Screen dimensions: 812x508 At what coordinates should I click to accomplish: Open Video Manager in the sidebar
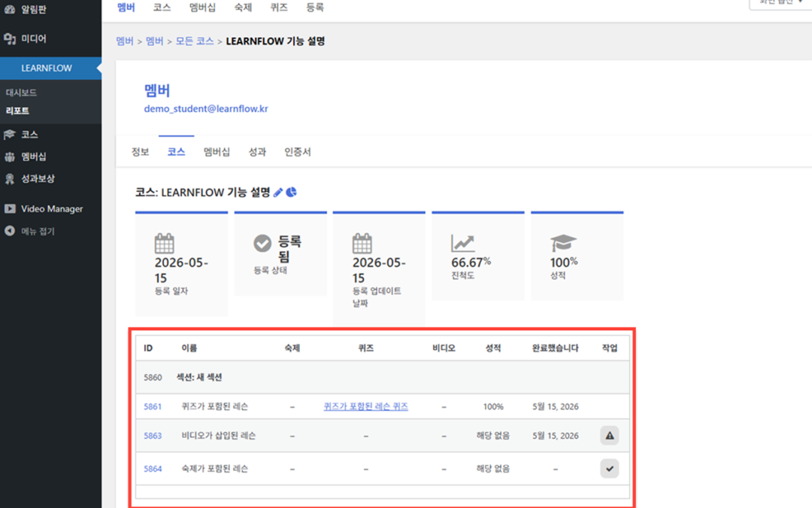click(x=51, y=208)
